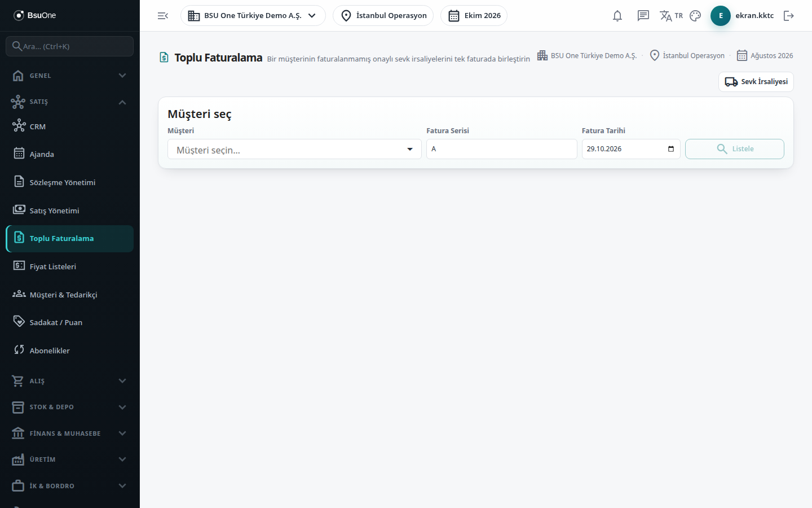Expand the ALIŞ sidebar section
The width and height of the screenshot is (812, 508).
[70, 381]
